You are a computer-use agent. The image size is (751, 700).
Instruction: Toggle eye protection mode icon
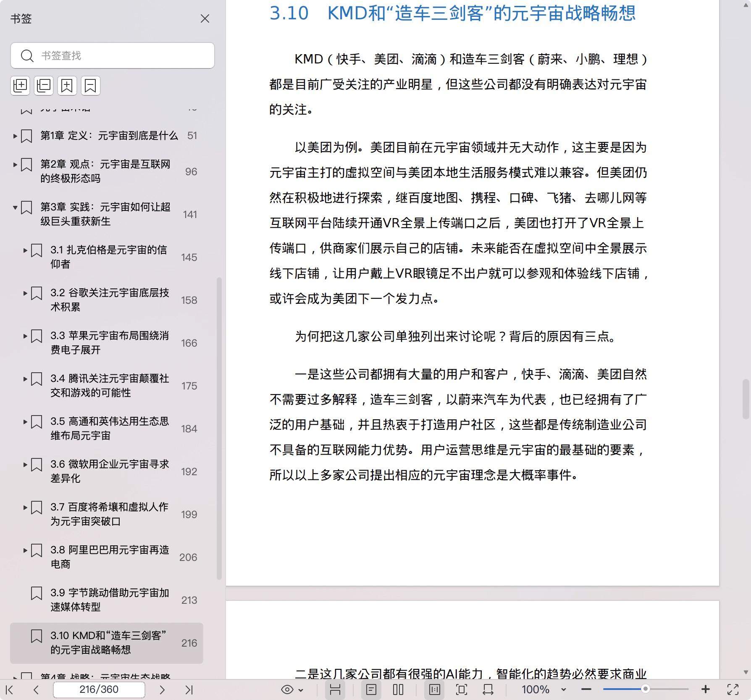tap(287, 689)
